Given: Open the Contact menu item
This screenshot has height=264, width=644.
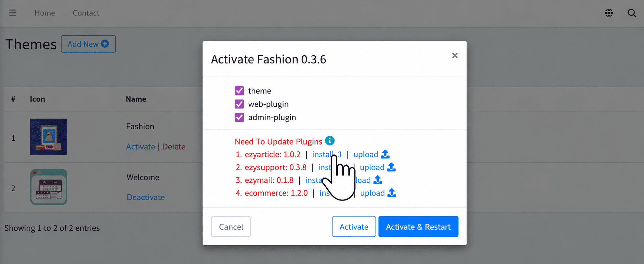Looking at the screenshot, I should 86,13.
